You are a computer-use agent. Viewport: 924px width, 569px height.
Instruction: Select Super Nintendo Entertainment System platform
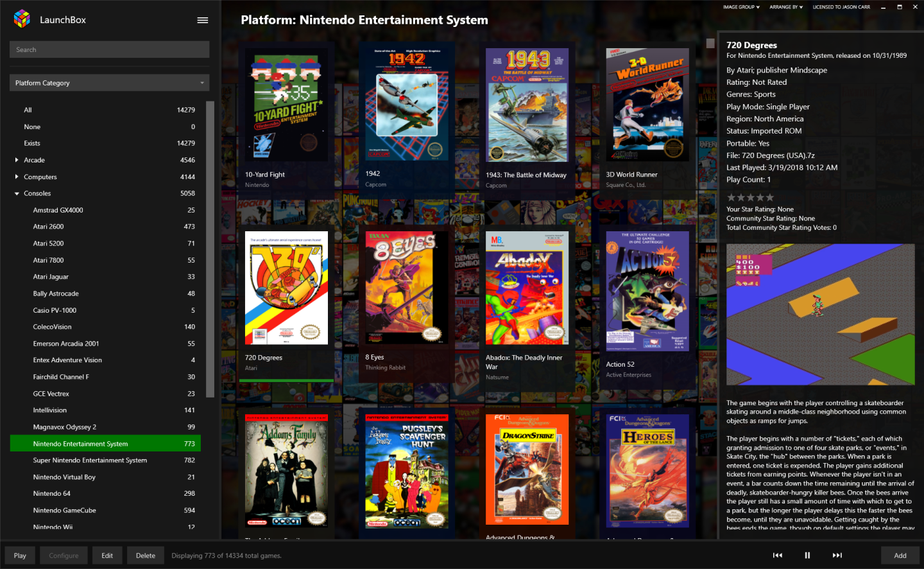tap(105, 460)
